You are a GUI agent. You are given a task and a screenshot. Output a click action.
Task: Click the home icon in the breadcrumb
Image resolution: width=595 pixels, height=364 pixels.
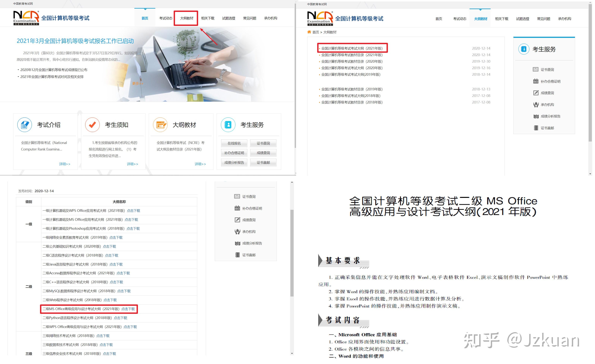(x=309, y=32)
